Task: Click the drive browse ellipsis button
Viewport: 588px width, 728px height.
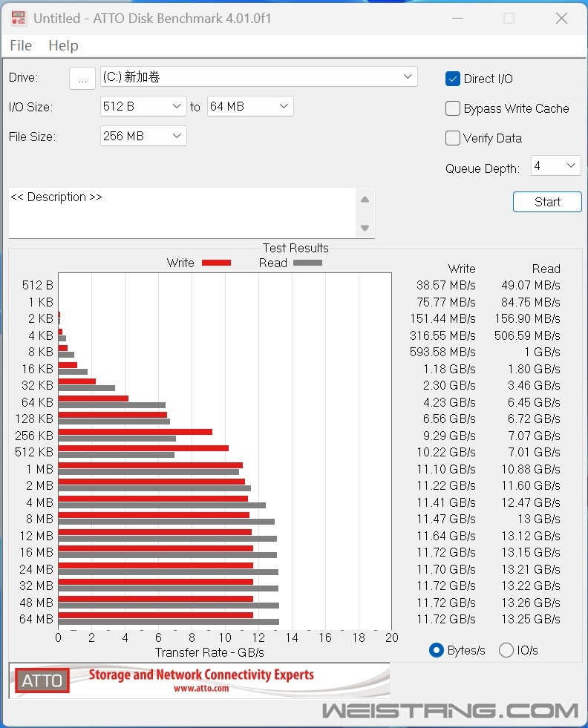Action: 82,78
